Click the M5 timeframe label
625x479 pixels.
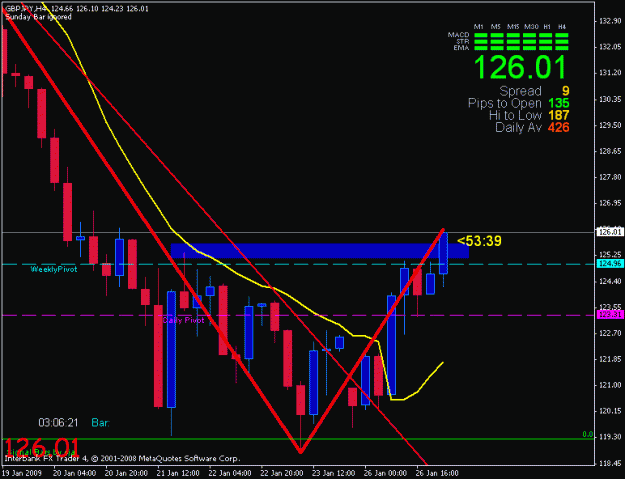(x=495, y=27)
